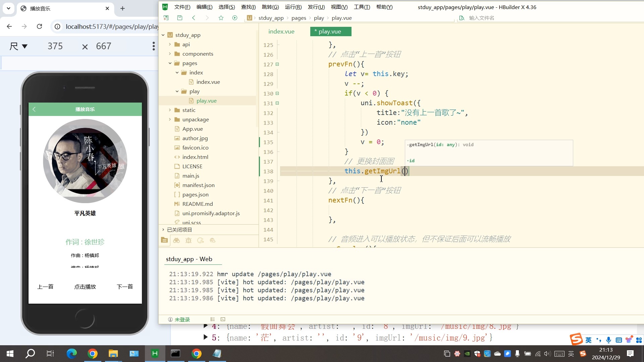
Task: Click 下一首 button in phone preview
Action: click(x=125, y=287)
